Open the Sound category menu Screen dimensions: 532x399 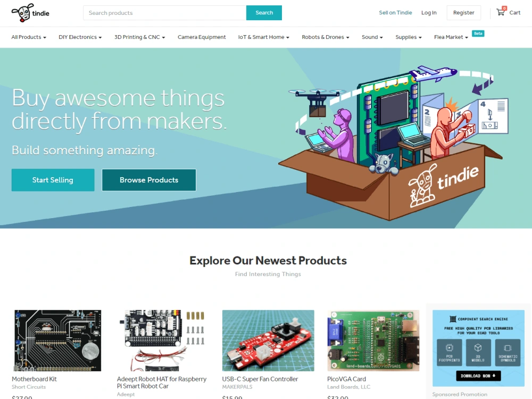[x=372, y=37]
